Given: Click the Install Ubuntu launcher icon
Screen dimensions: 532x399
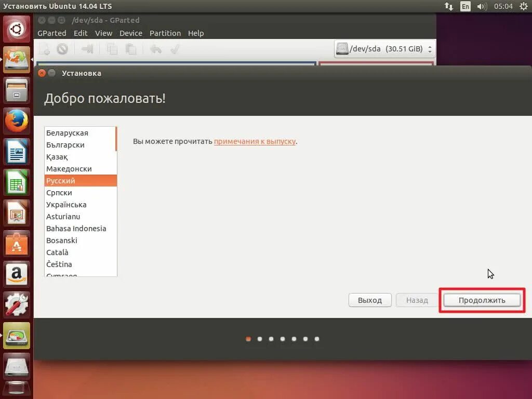Looking at the screenshot, I should [x=16, y=60].
